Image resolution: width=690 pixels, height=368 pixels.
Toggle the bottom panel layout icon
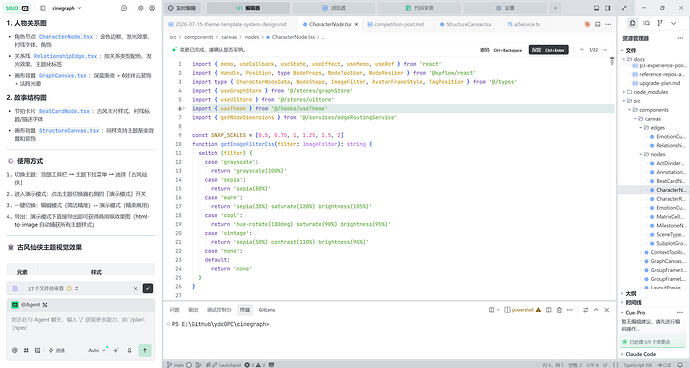pos(596,8)
